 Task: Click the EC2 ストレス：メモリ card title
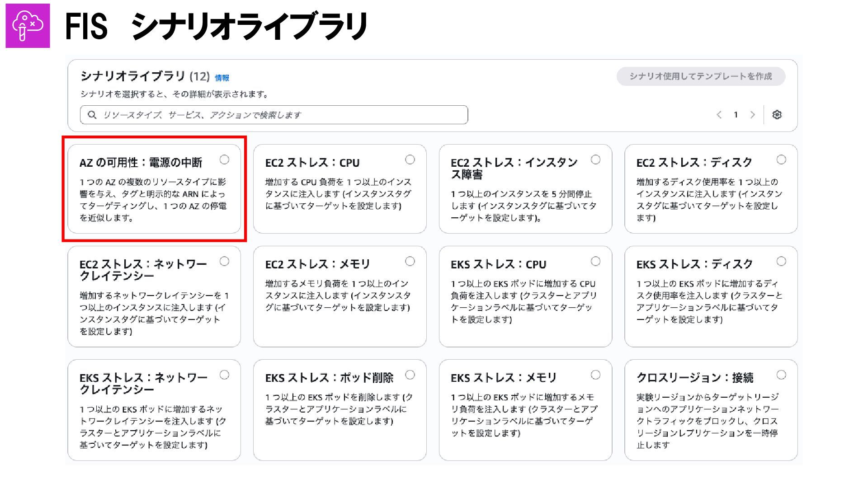[x=317, y=264]
